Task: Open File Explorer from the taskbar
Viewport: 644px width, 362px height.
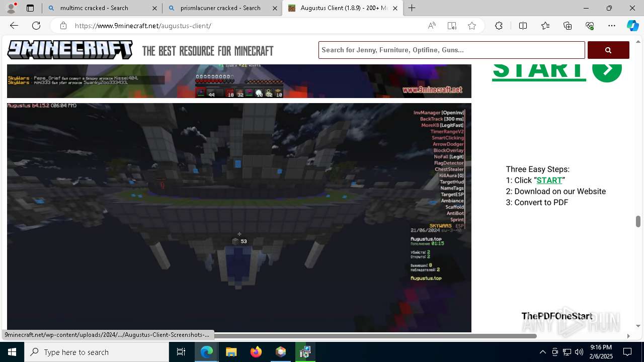Action: [x=231, y=352]
